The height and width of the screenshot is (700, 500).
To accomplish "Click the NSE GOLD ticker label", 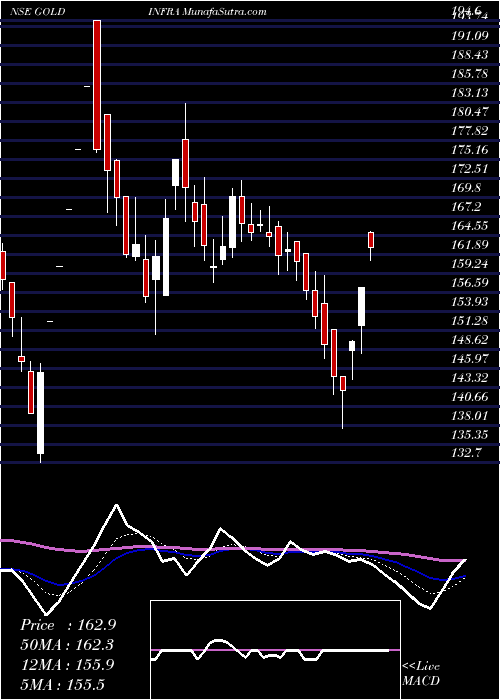I will click(x=38, y=12).
